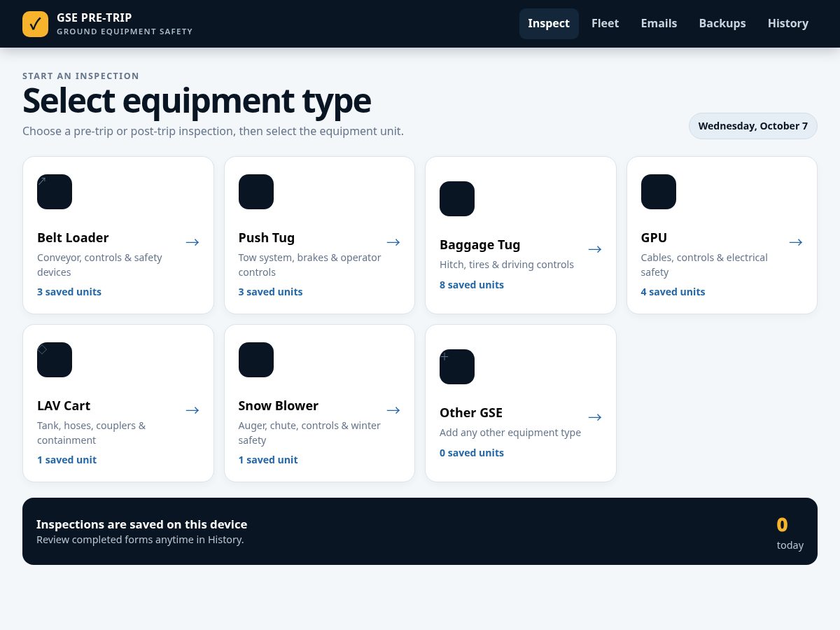Click '3 saved units' under Belt Loader

click(x=69, y=292)
